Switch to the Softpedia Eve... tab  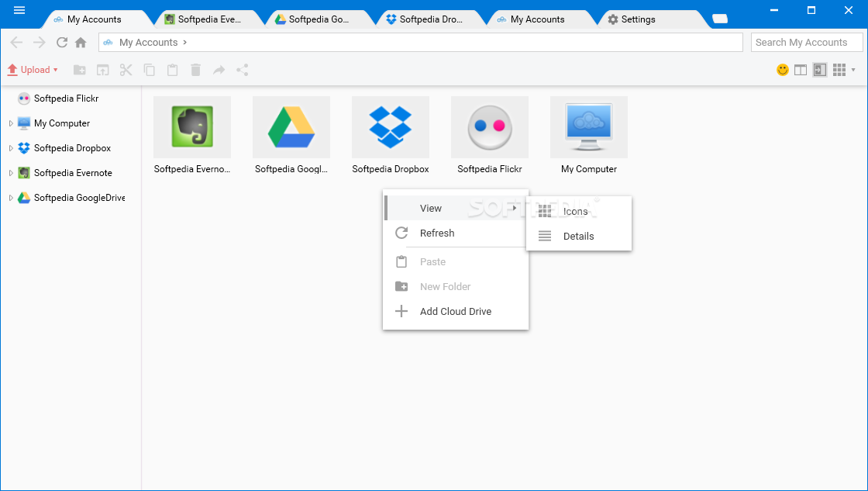pos(208,19)
